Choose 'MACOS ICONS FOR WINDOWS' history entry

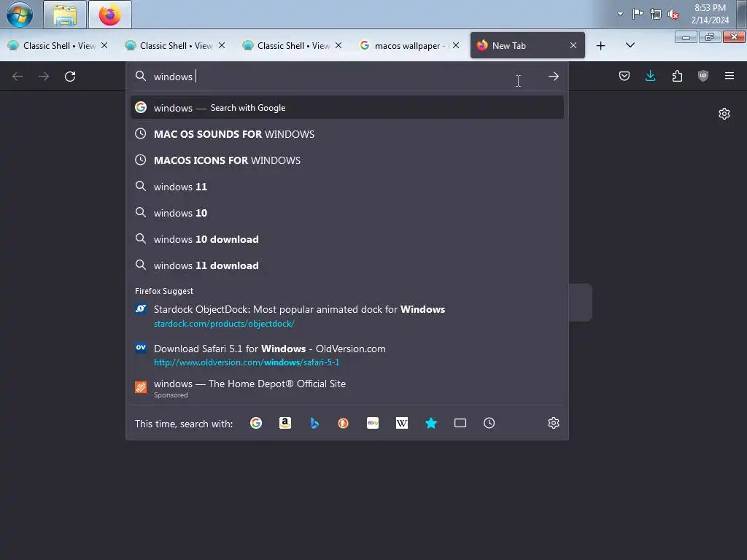pyautogui.click(x=347, y=160)
